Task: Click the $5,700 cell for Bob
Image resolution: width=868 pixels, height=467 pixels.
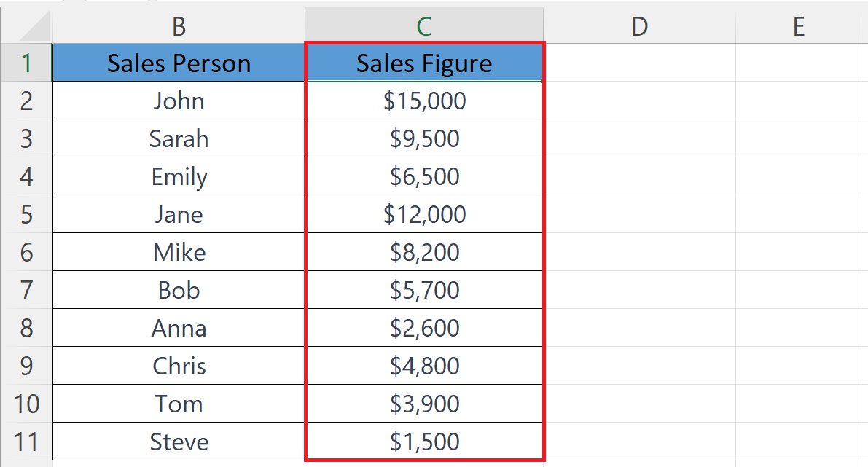Action: click(x=424, y=290)
